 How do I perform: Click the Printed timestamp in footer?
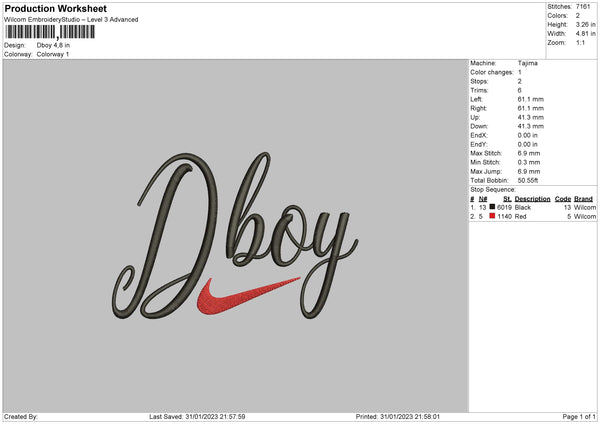[x=398, y=417]
